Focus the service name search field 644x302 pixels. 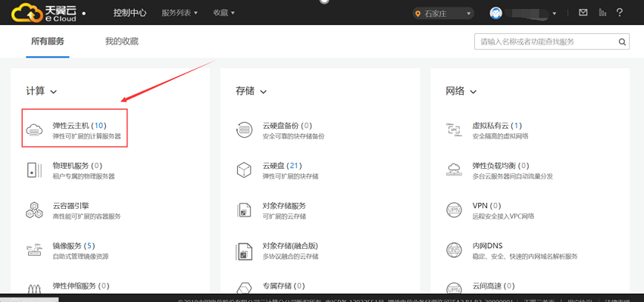click(x=546, y=42)
